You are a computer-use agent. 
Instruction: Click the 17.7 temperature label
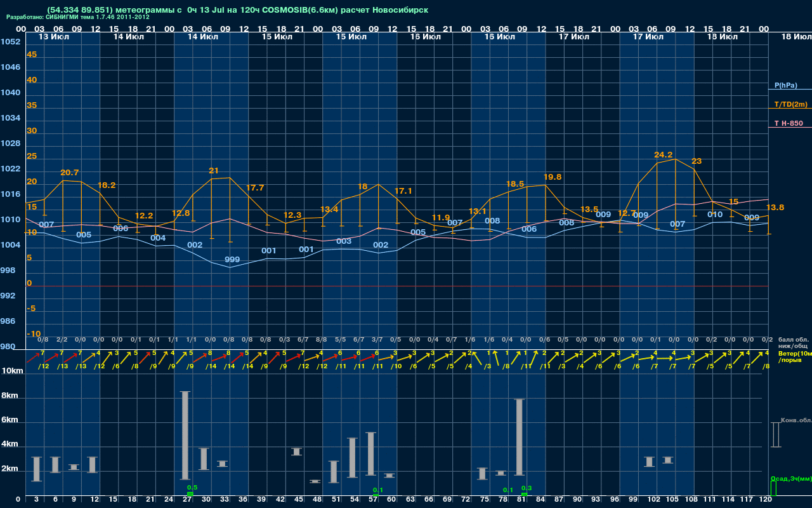(x=255, y=188)
